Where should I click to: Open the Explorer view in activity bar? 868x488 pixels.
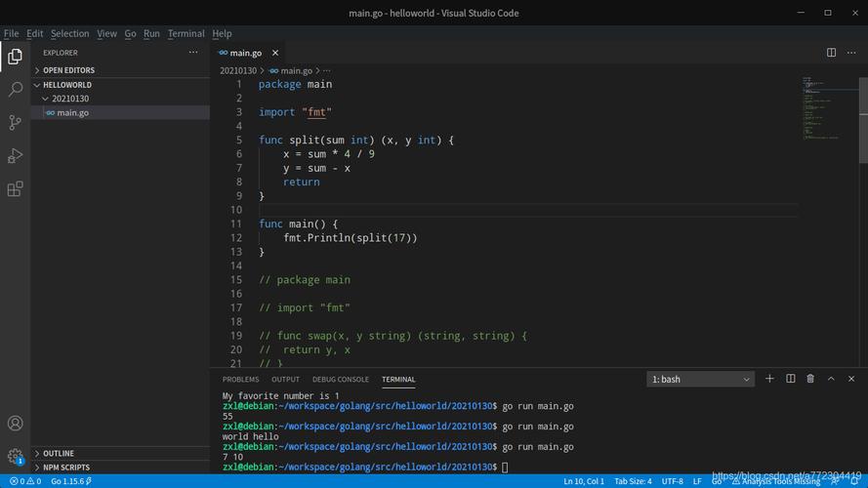click(x=15, y=57)
